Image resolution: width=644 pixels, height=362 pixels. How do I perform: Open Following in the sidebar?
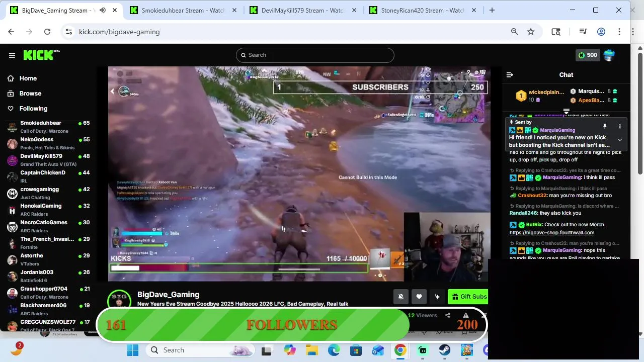(33, 109)
